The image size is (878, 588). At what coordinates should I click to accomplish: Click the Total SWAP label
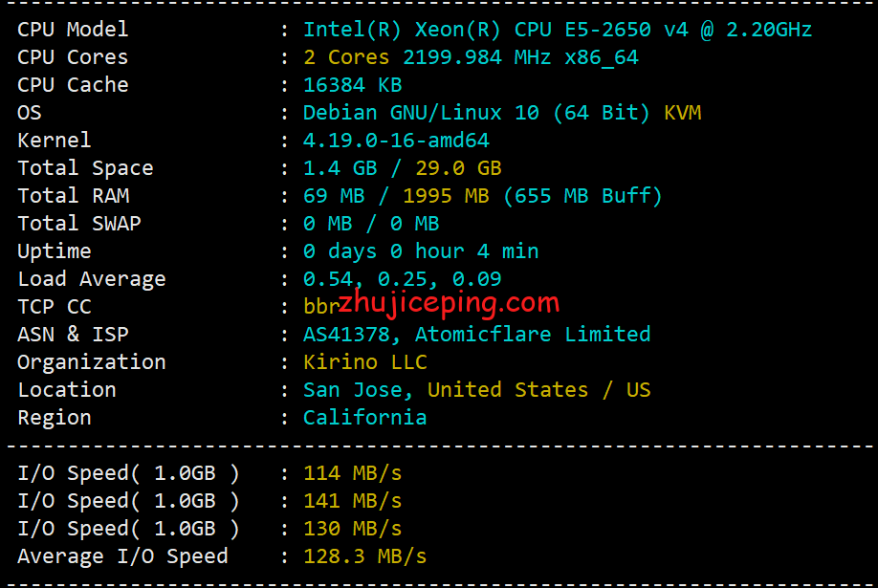click(79, 224)
